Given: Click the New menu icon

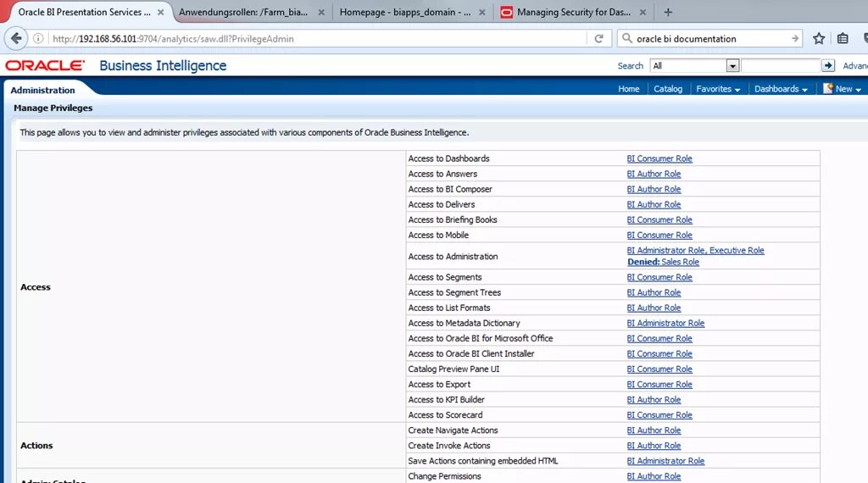Looking at the screenshot, I should point(828,88).
